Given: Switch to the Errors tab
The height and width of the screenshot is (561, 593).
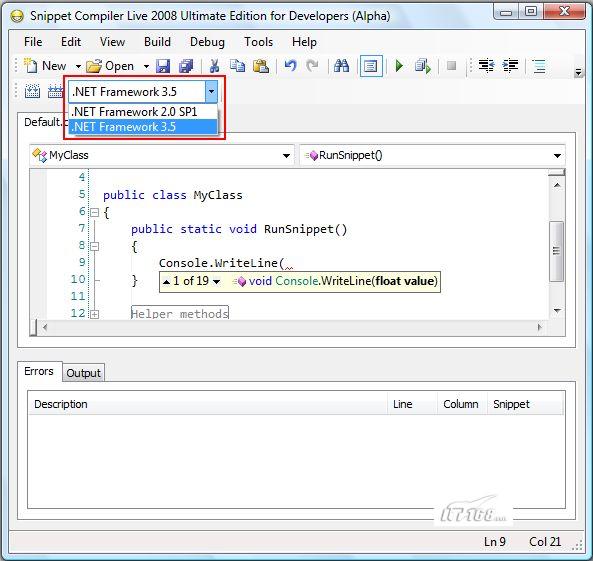Looking at the screenshot, I should click(39, 371).
